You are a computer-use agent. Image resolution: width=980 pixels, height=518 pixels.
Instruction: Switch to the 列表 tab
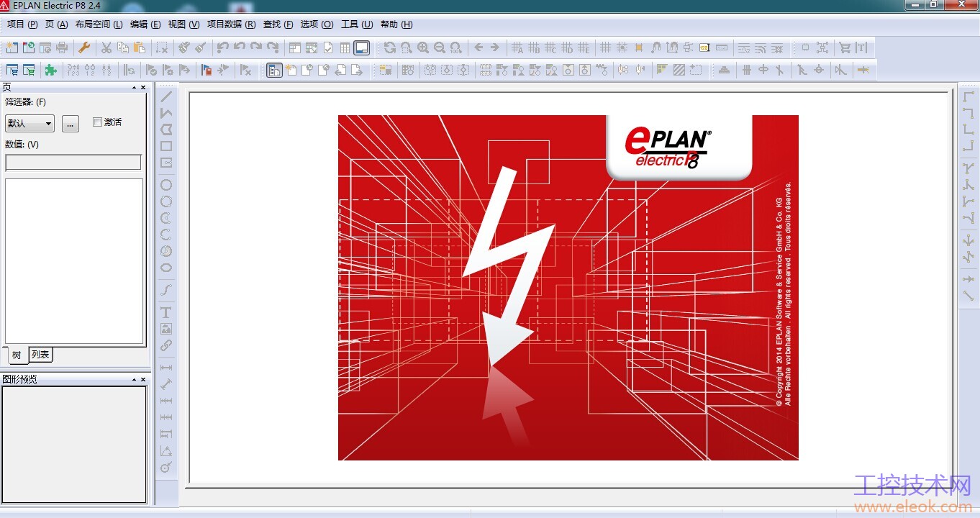tap(40, 355)
